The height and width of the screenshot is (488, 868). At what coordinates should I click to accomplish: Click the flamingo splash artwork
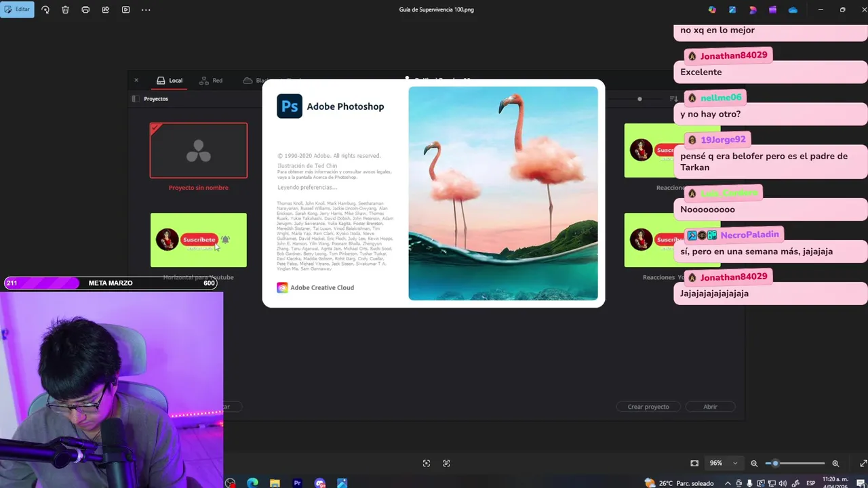(503, 193)
